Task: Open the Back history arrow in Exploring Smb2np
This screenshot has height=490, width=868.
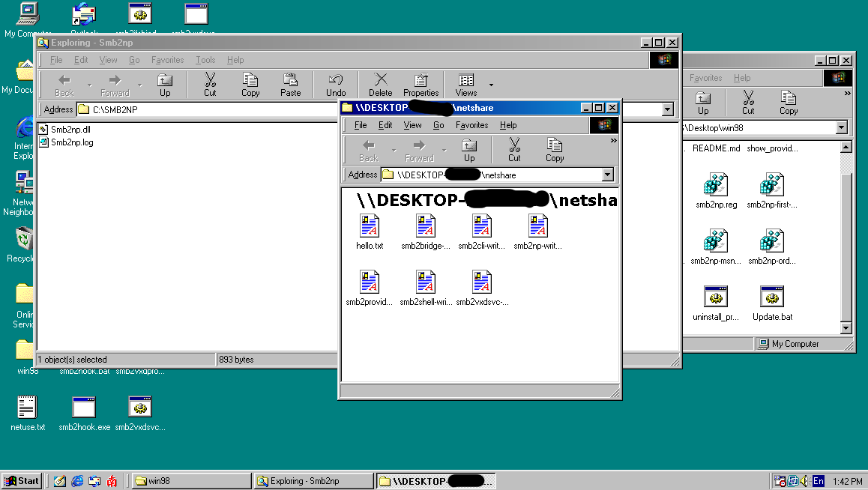Action: pos(90,85)
